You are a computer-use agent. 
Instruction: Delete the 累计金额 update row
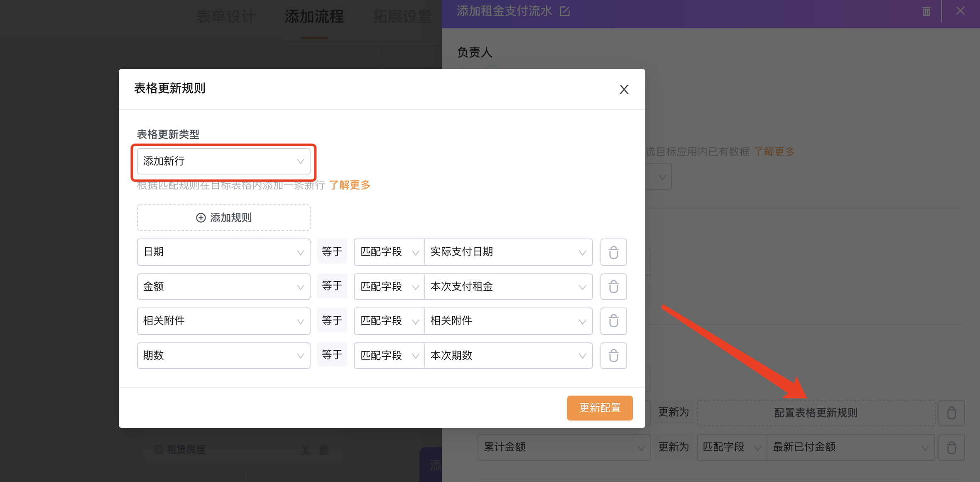tap(952, 448)
